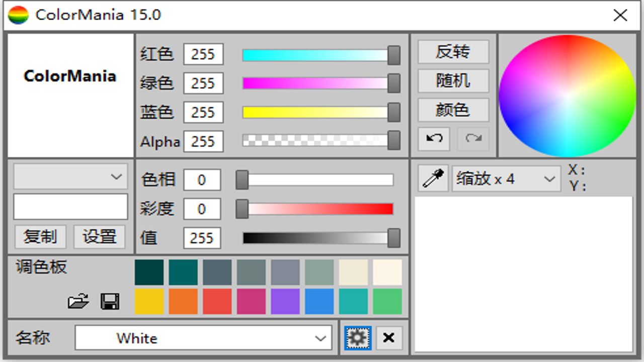644x362 pixels.
Task: Click the 色相 hue slider handle
Action: 242,180
